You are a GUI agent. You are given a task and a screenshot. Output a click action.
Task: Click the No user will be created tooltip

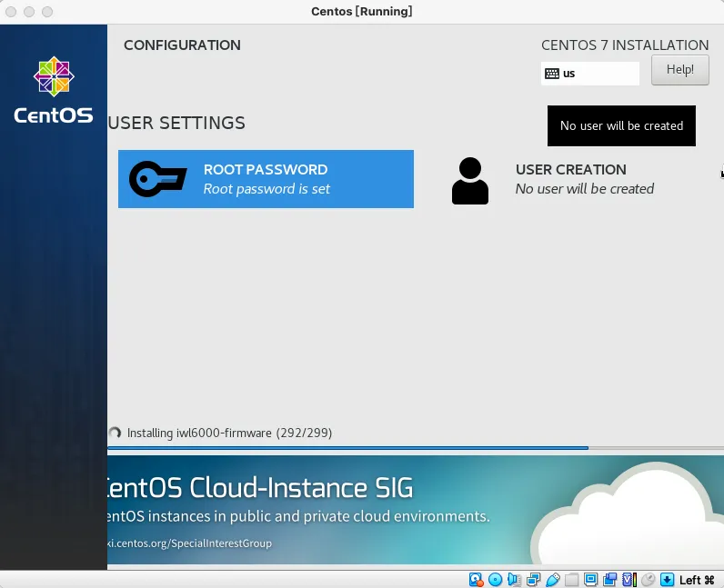pyautogui.click(x=621, y=126)
